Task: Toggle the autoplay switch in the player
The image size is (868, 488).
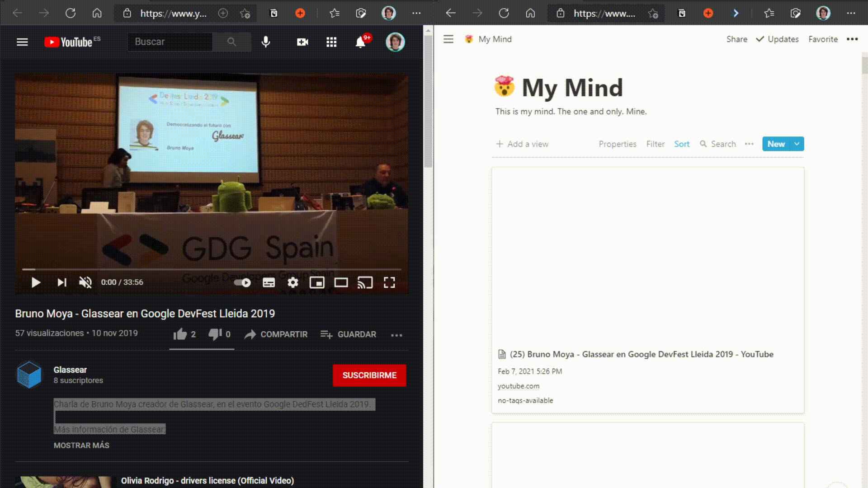Action: coord(242,282)
